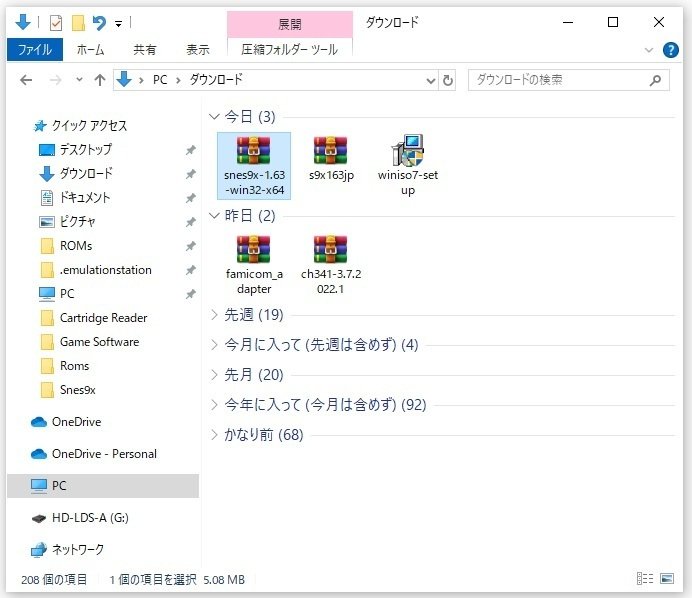
Task: Open the 圧縮フォルダー ツール tab
Action: (x=290, y=49)
